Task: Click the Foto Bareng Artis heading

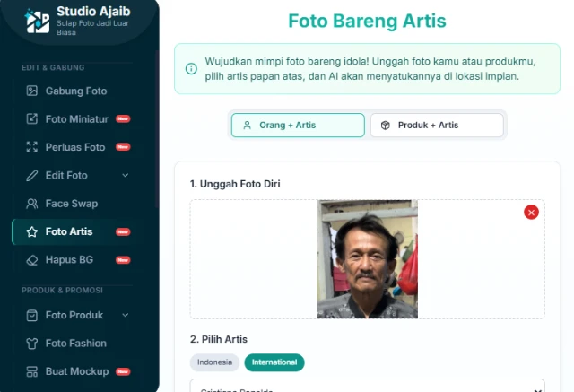Action: click(367, 21)
